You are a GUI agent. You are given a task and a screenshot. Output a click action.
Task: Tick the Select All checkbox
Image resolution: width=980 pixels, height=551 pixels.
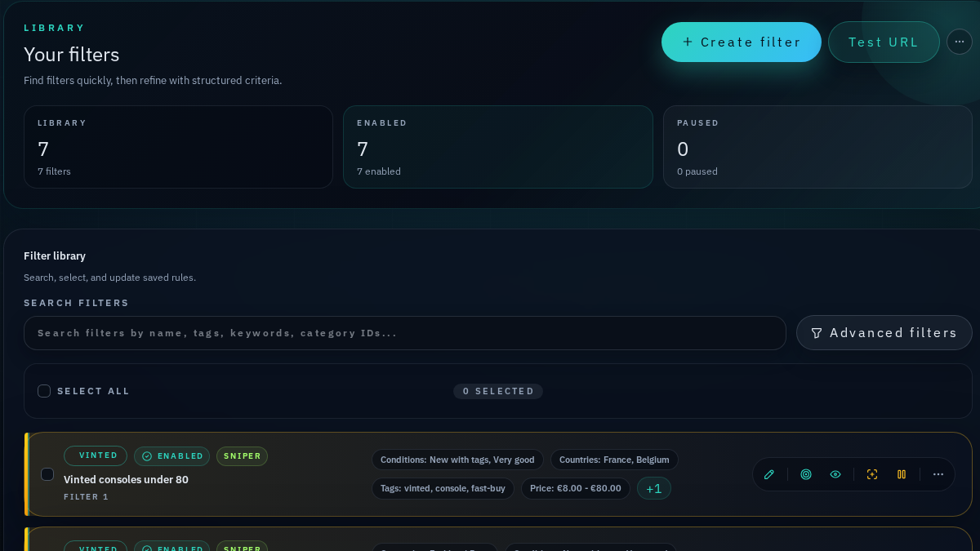coord(44,391)
